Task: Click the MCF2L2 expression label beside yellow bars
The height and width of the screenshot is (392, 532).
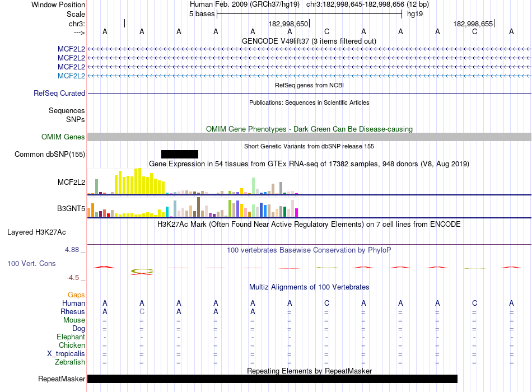Action: [x=71, y=182]
